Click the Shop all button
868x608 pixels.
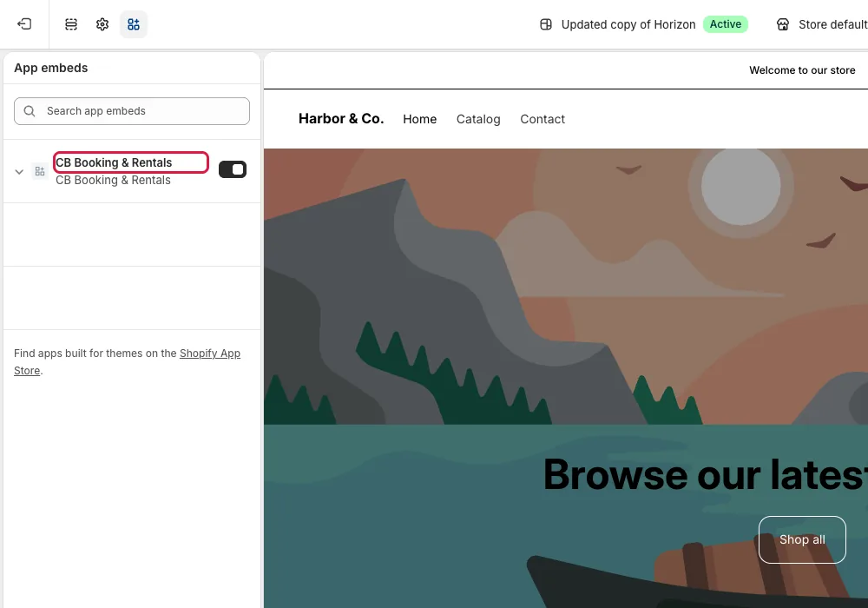coord(802,539)
